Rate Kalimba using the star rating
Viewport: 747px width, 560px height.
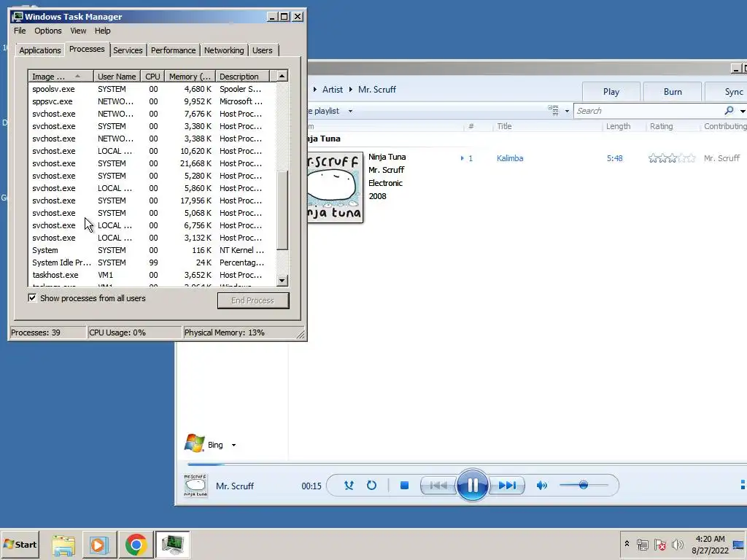click(x=672, y=158)
